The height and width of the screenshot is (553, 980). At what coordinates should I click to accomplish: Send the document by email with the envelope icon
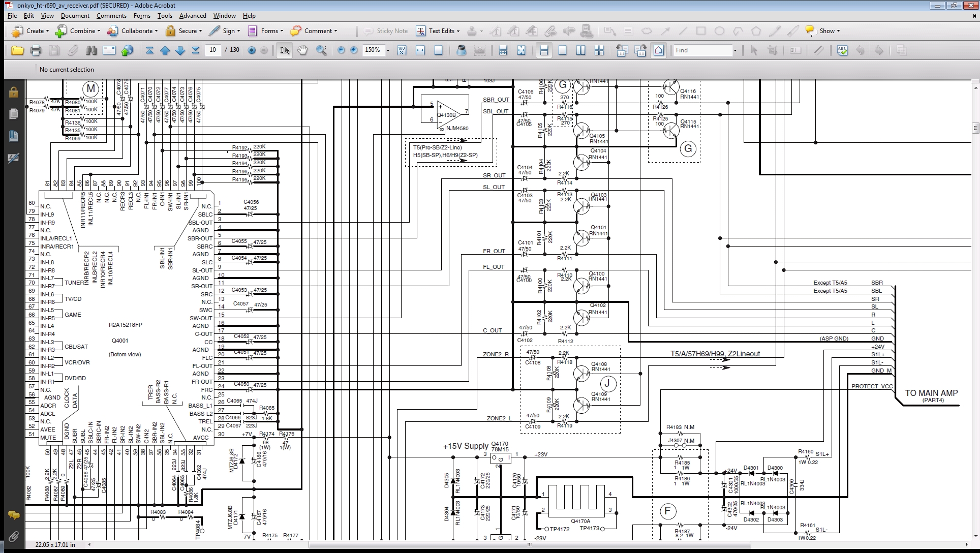point(109,50)
